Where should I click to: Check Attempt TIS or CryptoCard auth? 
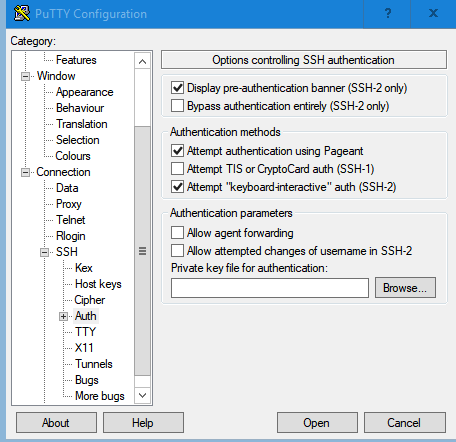pyautogui.click(x=177, y=169)
